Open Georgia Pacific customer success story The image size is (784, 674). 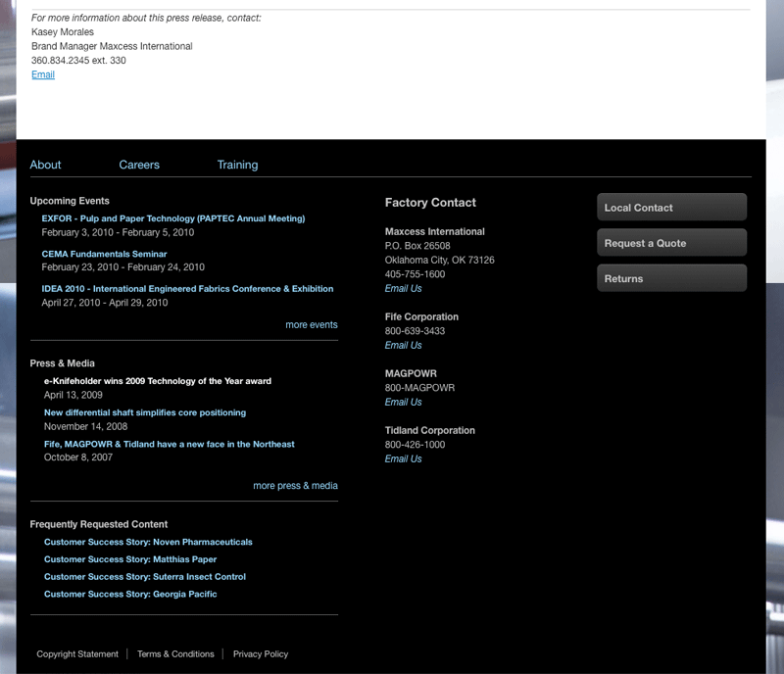[130, 594]
